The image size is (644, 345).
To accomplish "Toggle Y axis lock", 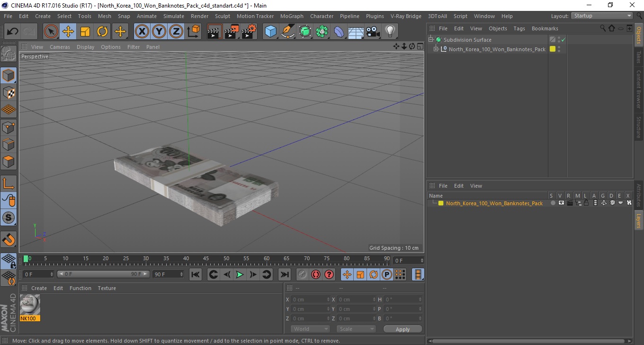I will tap(159, 32).
